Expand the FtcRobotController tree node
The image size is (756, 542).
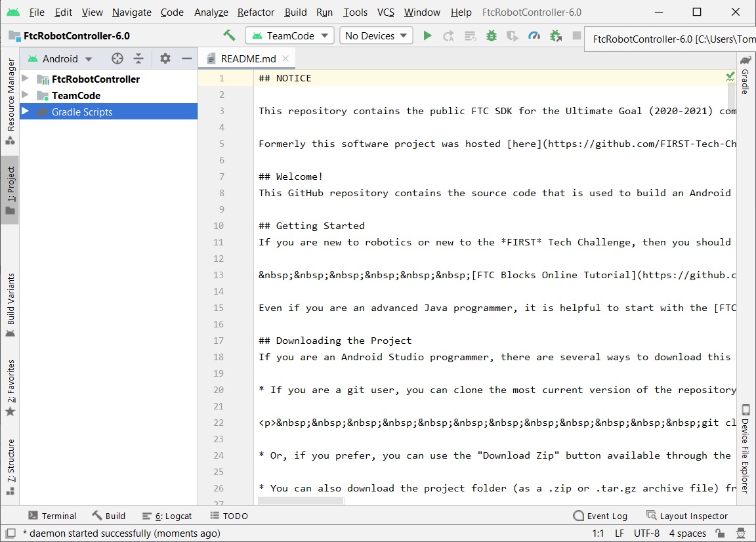26,79
